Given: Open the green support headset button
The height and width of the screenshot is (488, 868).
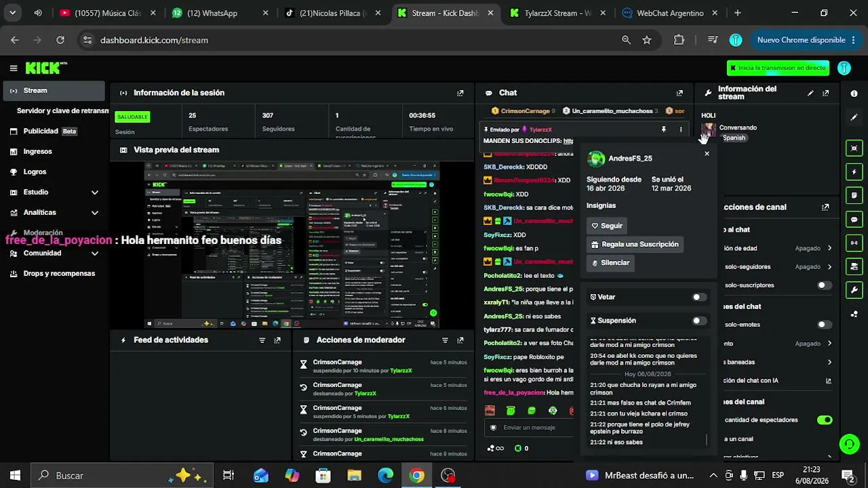Looking at the screenshot, I should (x=849, y=444).
